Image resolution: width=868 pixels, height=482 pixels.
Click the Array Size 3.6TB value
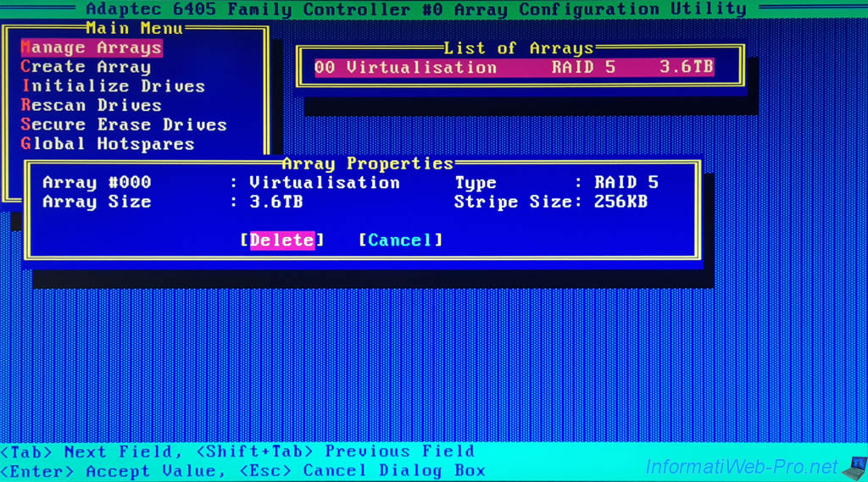pyautogui.click(x=275, y=202)
